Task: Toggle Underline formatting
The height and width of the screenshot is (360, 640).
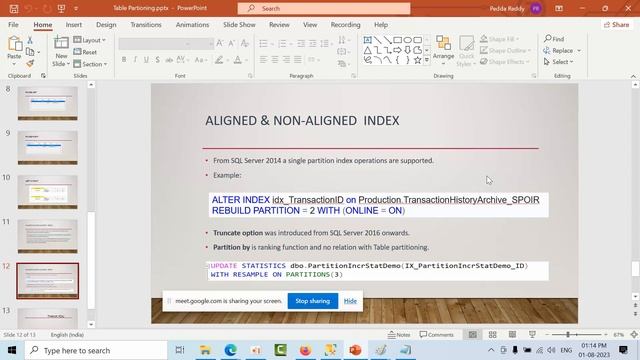Action: 146,60
